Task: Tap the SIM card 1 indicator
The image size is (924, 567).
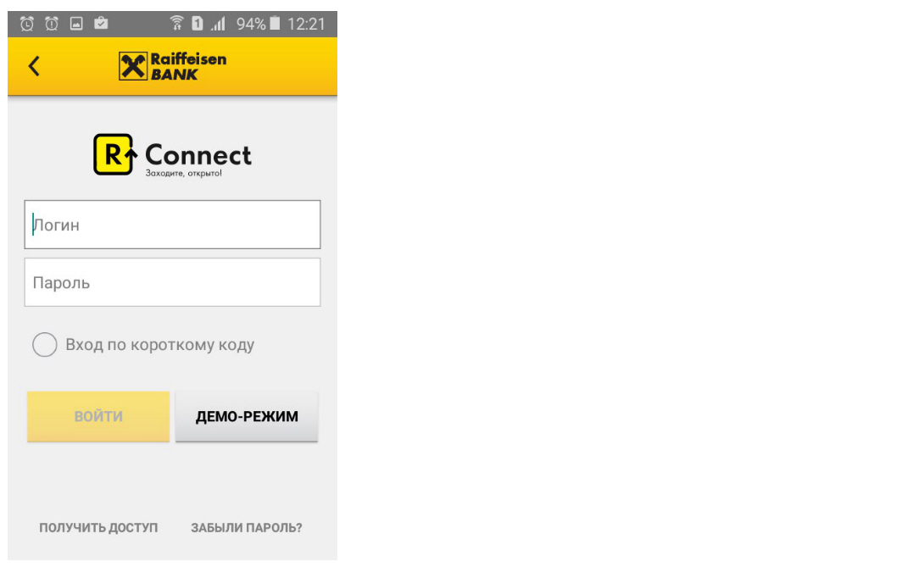Action: point(198,24)
